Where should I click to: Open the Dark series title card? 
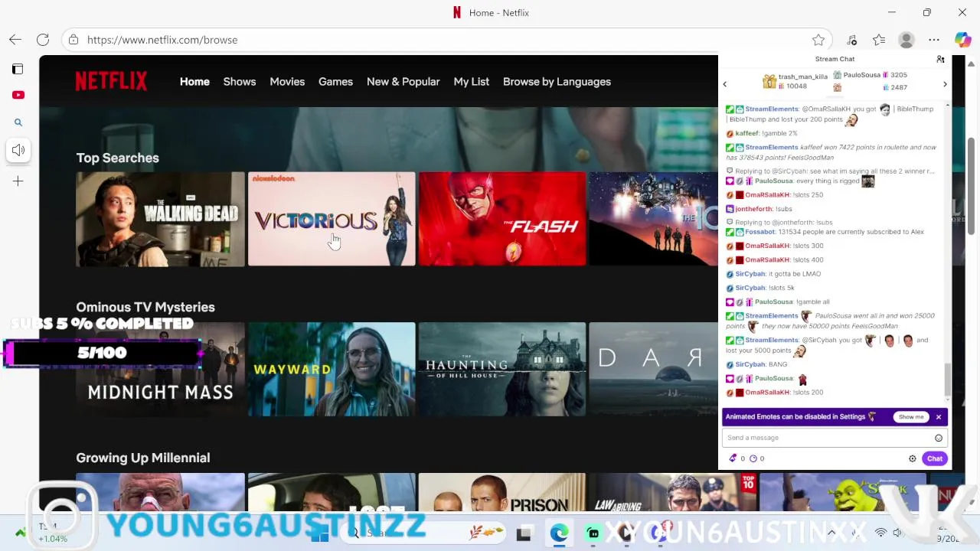coord(653,370)
